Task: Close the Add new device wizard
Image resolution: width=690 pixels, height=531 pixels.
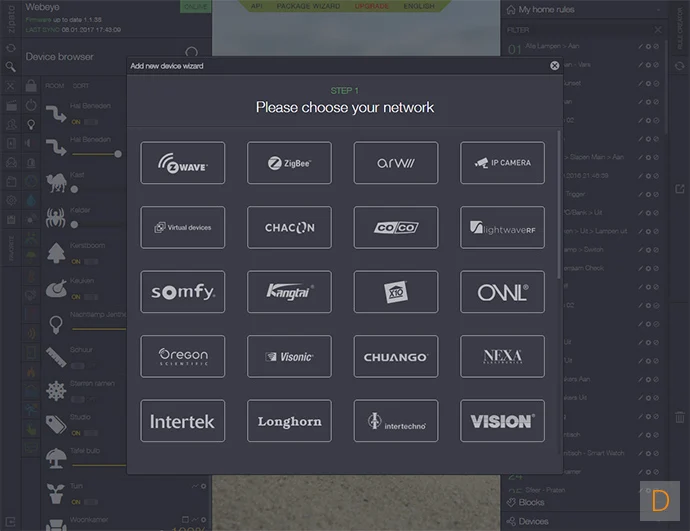Action: pyautogui.click(x=554, y=66)
